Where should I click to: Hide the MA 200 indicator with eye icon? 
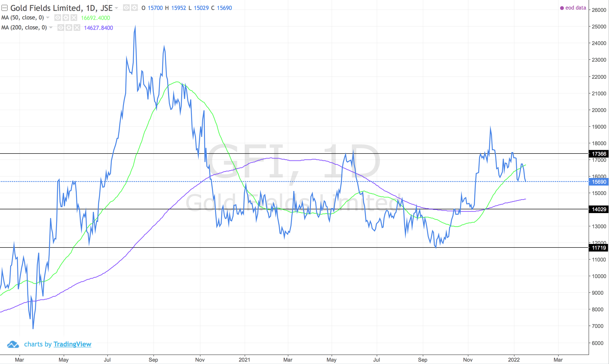(61, 28)
